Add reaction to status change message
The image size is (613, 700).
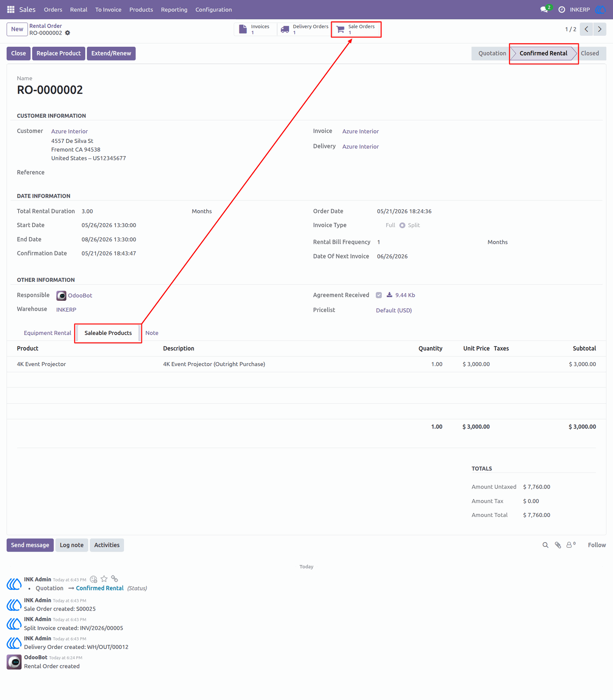point(94,579)
